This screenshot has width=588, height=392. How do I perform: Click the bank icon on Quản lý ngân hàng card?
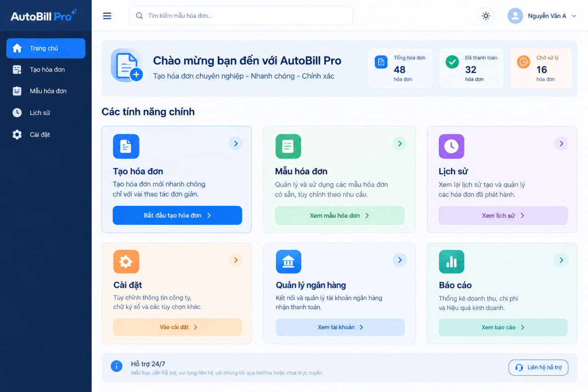[288, 262]
